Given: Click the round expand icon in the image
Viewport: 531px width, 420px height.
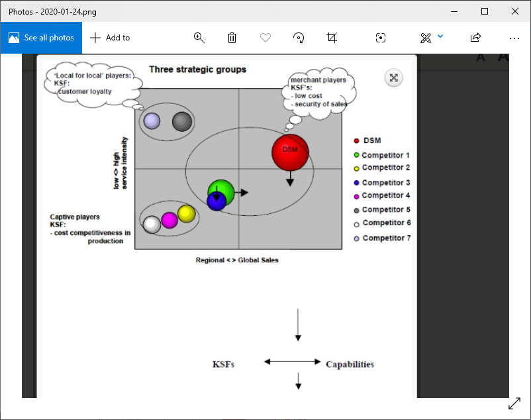Looking at the screenshot, I should coord(393,78).
